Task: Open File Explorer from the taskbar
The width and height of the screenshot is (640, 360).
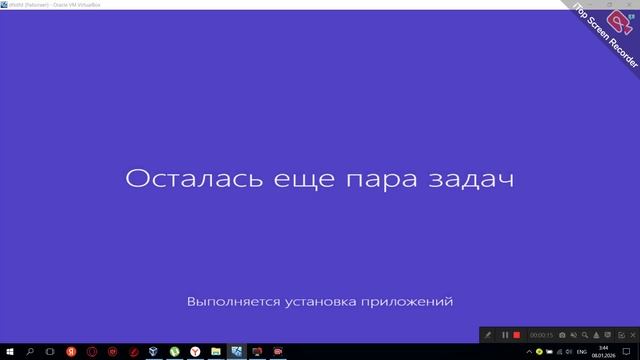Action: pos(216,351)
